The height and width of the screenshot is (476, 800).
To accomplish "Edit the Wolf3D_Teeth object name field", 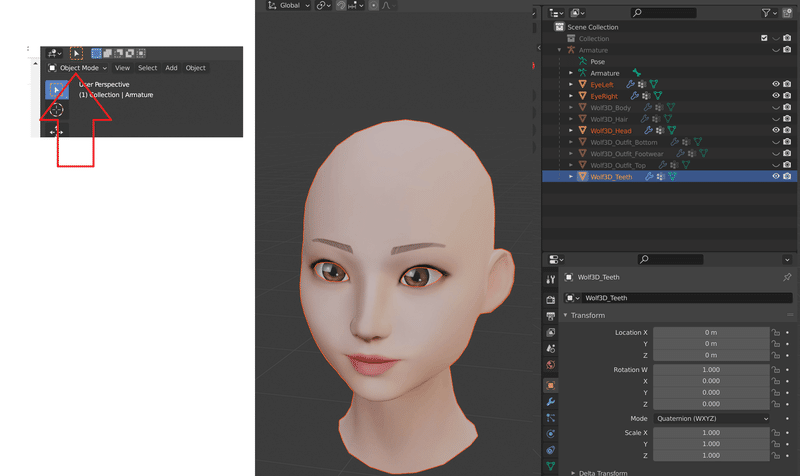I will click(688, 298).
